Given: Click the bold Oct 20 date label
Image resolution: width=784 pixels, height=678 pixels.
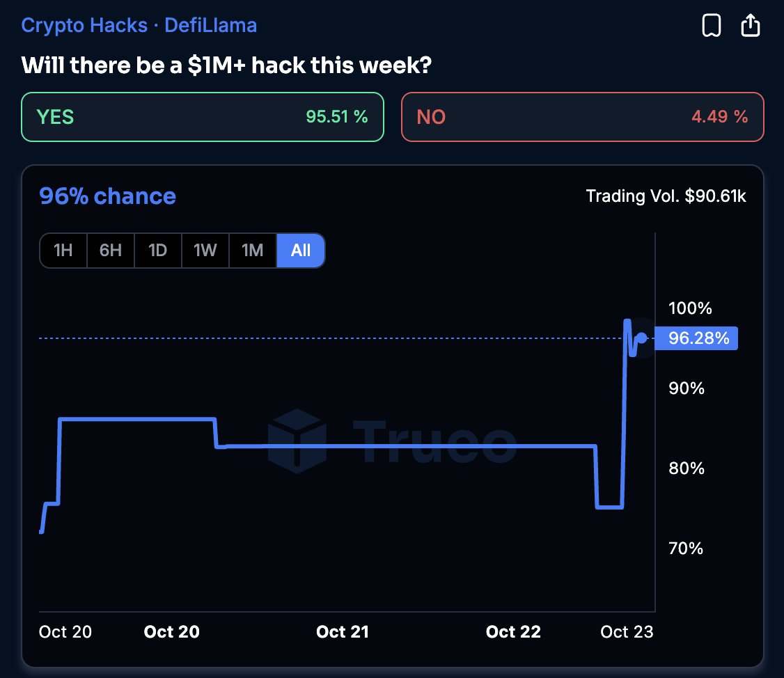Looking at the screenshot, I should pyautogui.click(x=171, y=632).
